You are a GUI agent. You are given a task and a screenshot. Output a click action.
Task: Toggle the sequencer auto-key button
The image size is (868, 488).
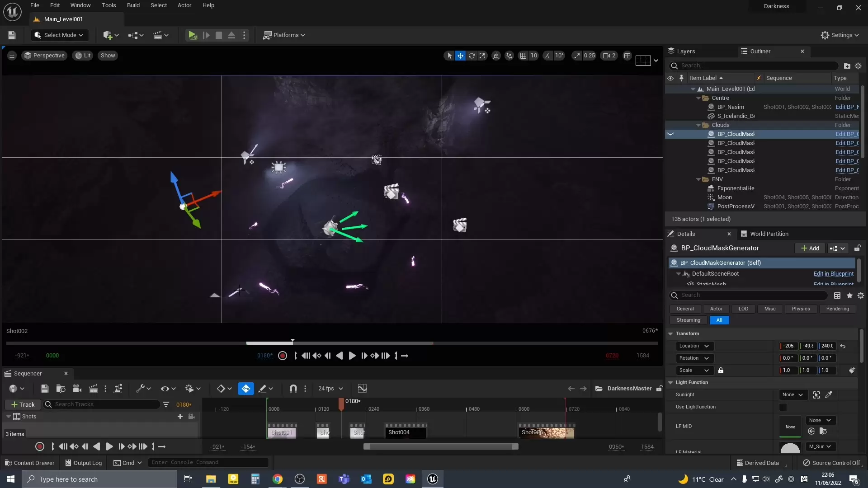245,389
